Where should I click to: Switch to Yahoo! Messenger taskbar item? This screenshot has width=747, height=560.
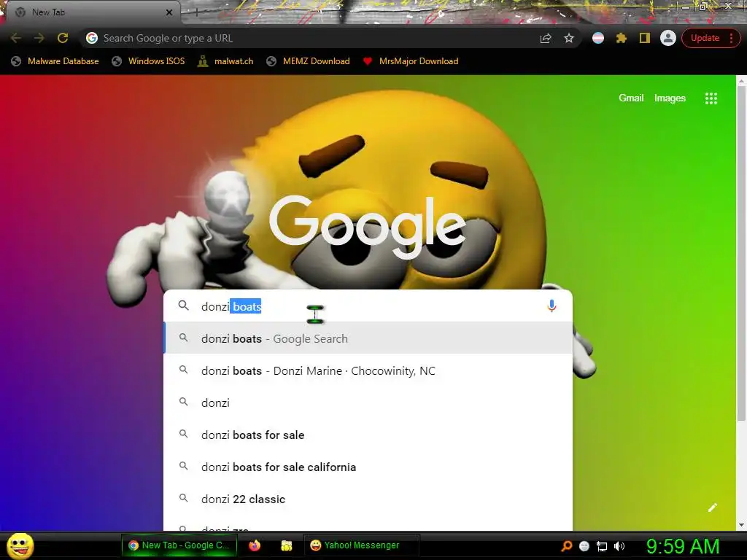click(x=361, y=545)
